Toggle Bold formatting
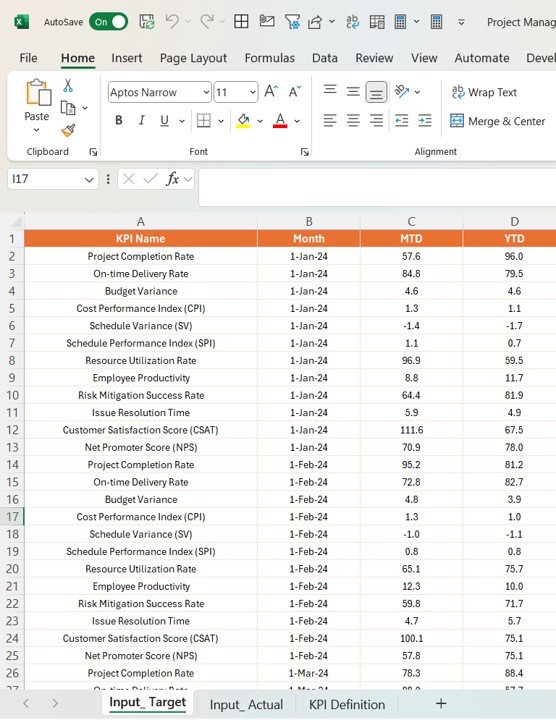Screen dimensions: 556x720 click(118, 120)
